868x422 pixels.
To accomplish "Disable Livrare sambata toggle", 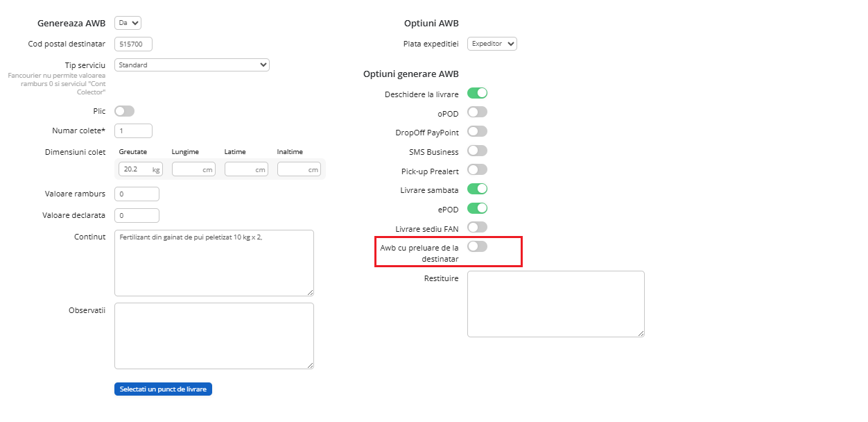I will click(x=477, y=189).
